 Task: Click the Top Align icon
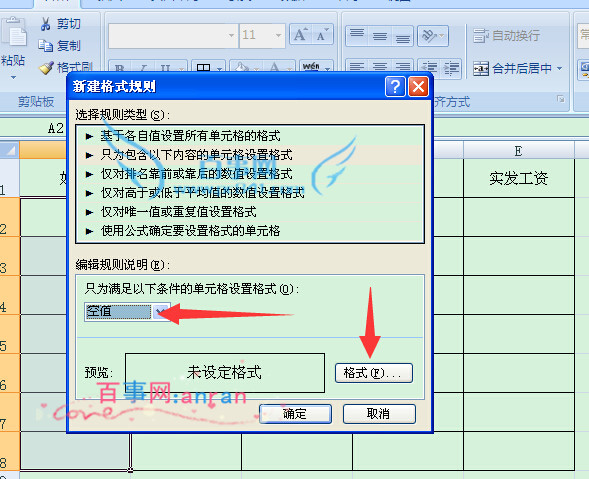coord(357,36)
